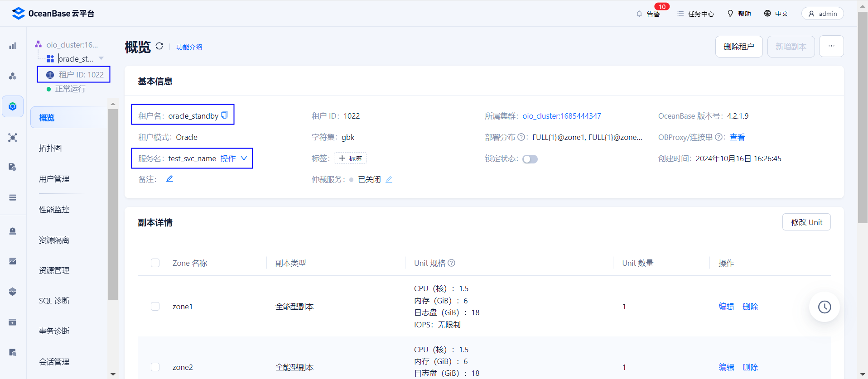Click the page vertical scrollbar thumb
This screenshot has width=868, height=379.
863,118
